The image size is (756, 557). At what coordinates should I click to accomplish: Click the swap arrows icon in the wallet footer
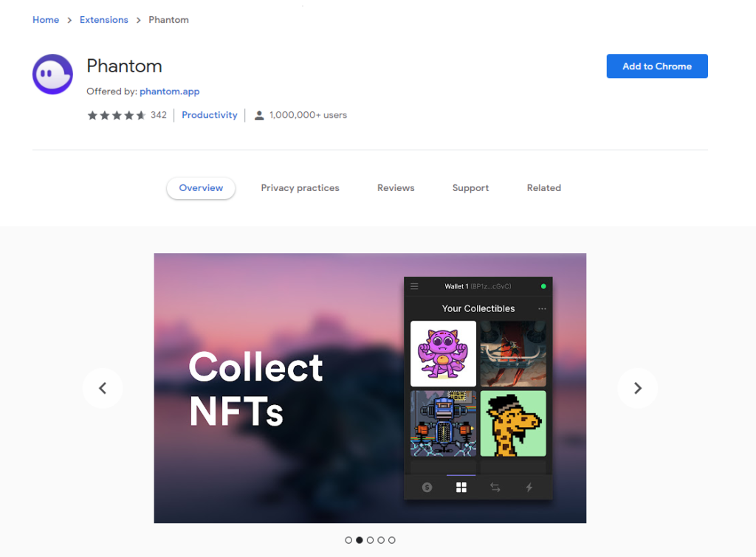[495, 487]
